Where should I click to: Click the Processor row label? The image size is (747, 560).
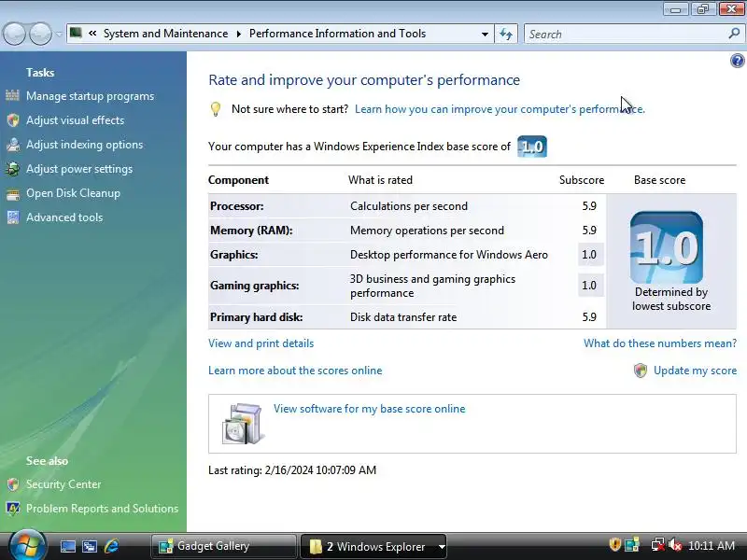[237, 206]
